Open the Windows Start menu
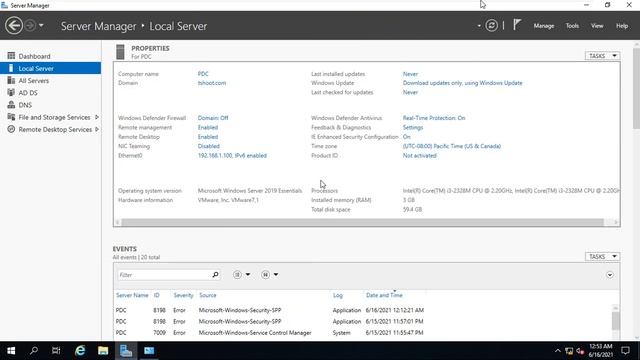Viewport: 640px width, 360px height. [x=11, y=351]
